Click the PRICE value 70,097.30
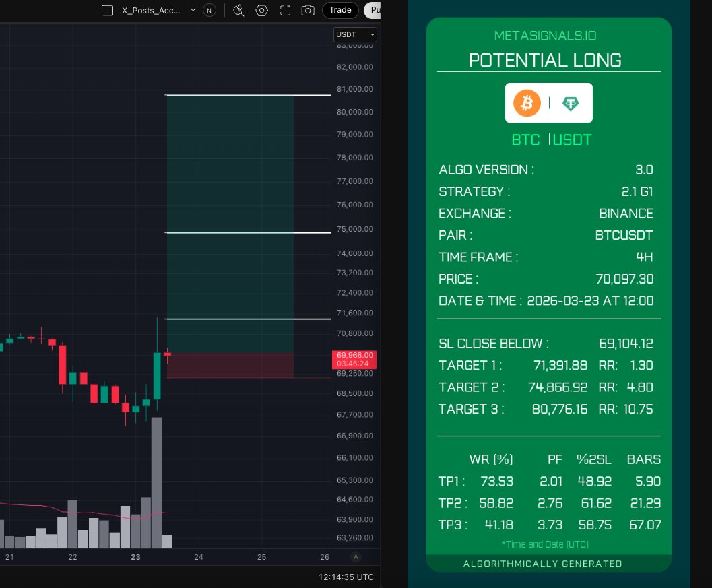Viewport: 712px width, 588px height. tap(624, 279)
